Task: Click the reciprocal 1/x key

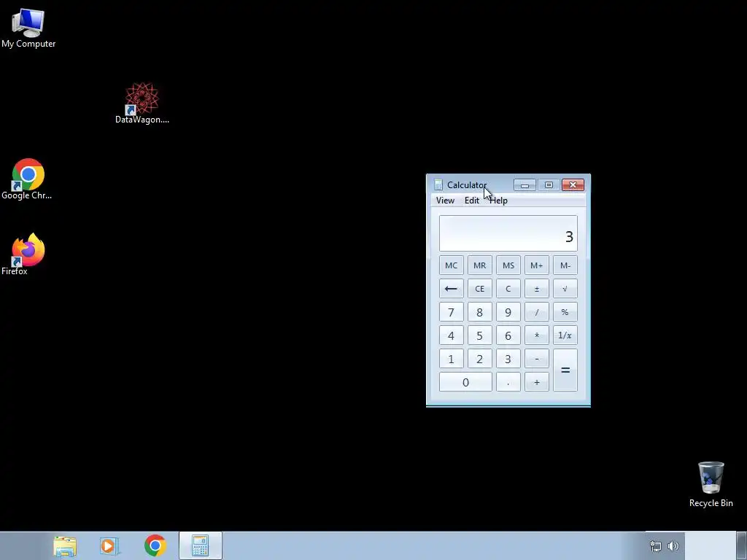Action: (x=565, y=335)
